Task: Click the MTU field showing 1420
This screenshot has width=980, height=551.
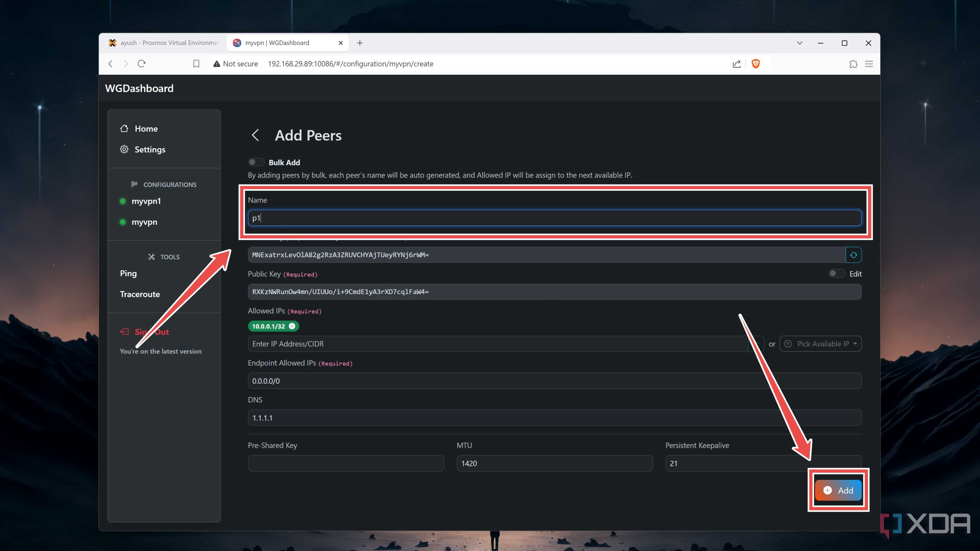Action: coord(554,463)
